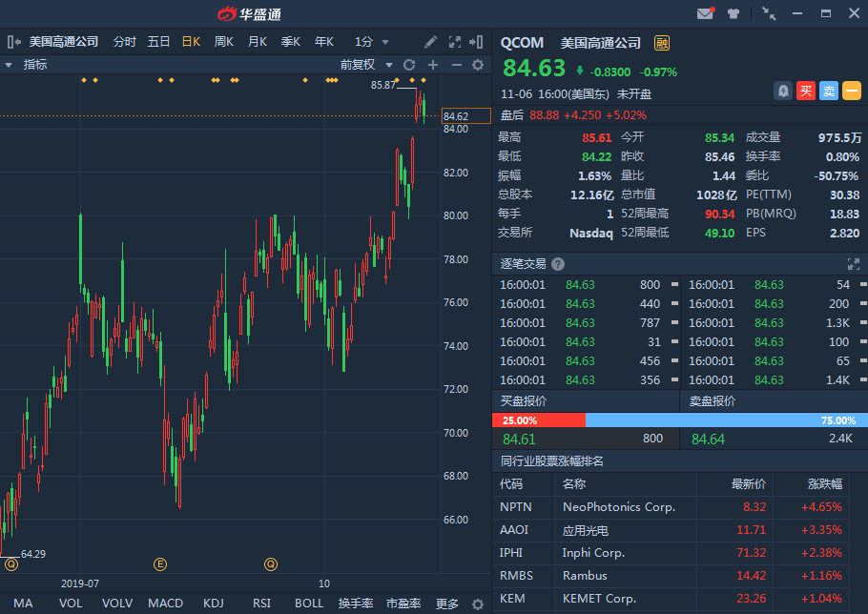
Task: Open the skin theme shirt icon
Action: 734,13
